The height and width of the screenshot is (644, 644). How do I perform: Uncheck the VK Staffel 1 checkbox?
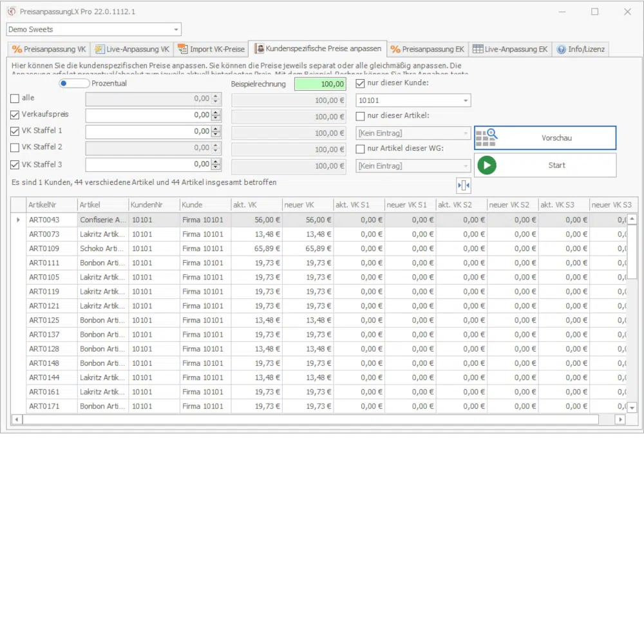(x=15, y=131)
